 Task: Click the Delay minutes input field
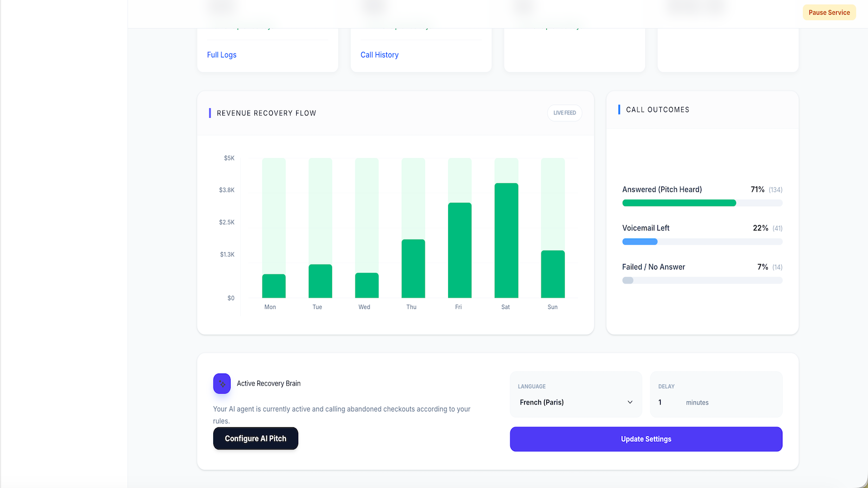668,402
